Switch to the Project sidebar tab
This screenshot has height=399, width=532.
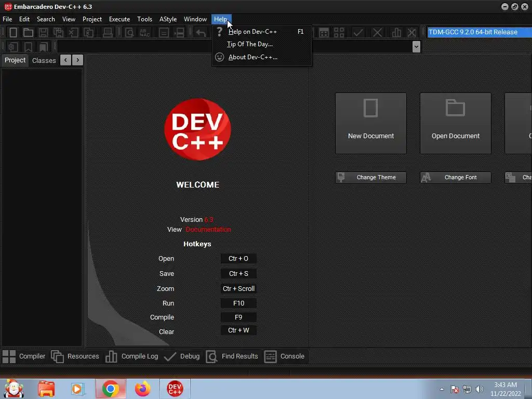point(15,60)
